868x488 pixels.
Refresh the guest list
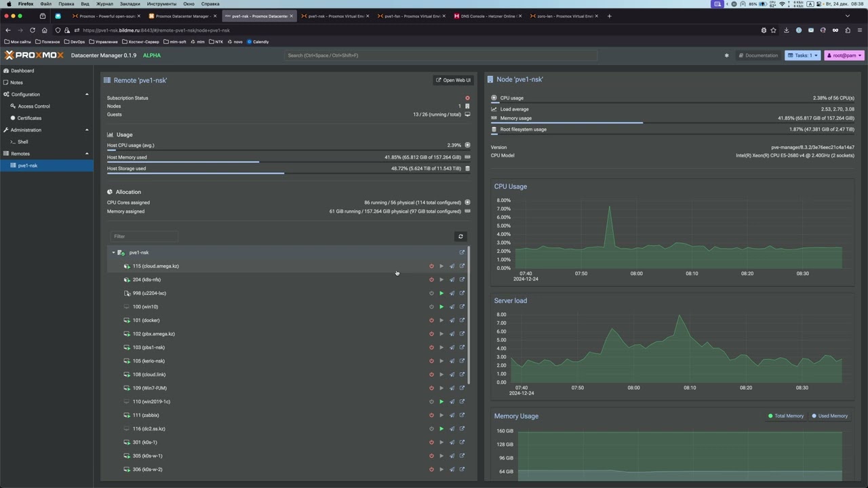click(x=460, y=237)
